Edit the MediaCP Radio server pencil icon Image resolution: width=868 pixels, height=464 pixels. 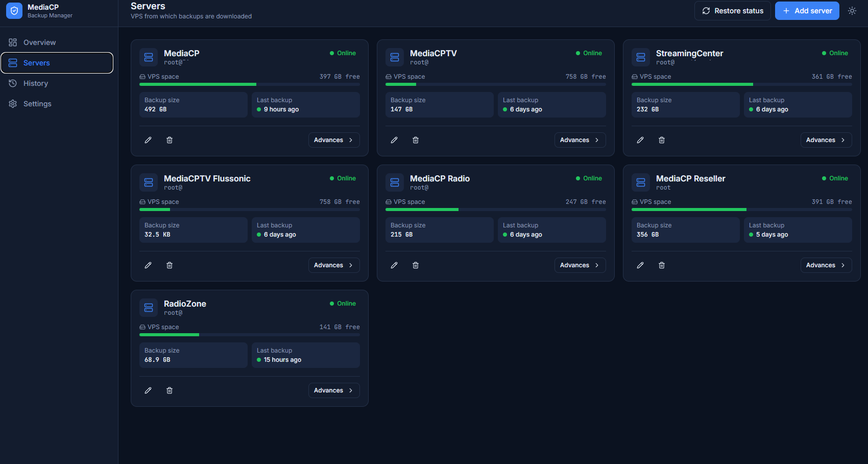point(394,265)
